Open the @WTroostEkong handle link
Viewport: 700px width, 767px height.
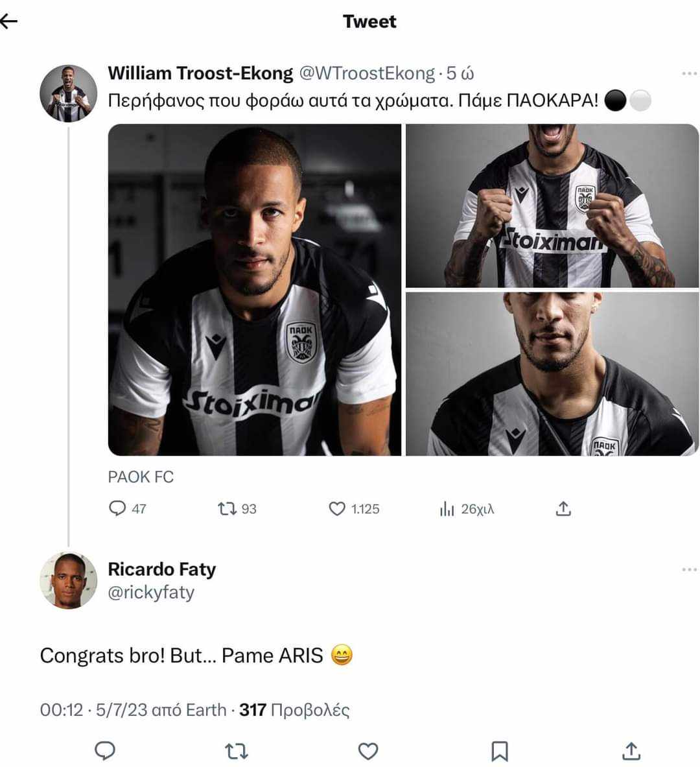click(366, 73)
